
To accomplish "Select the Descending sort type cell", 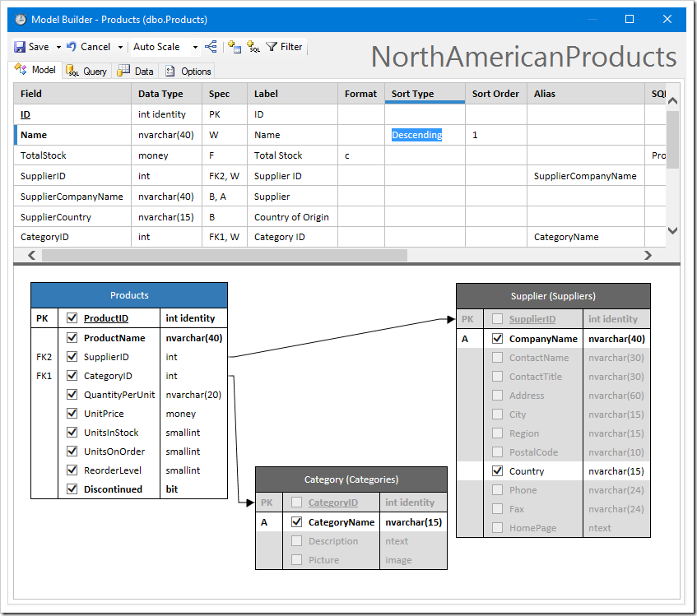I will (x=416, y=135).
